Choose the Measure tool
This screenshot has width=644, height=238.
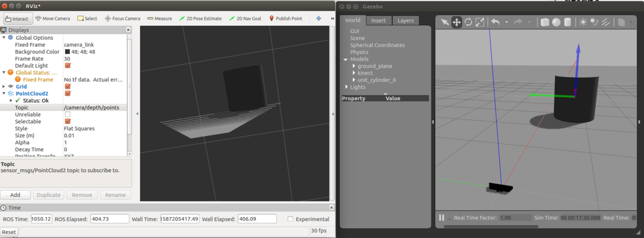click(159, 18)
